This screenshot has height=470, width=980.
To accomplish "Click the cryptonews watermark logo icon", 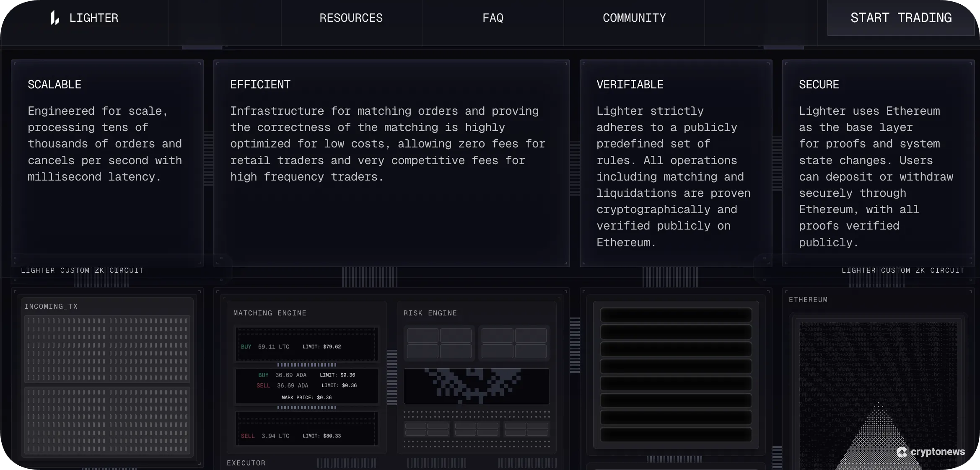I will [902, 452].
